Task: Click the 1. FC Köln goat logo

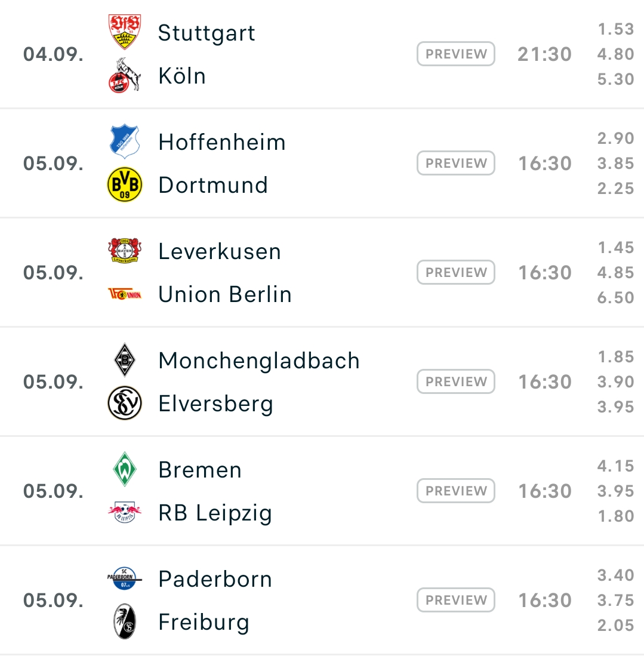Action: [125, 75]
